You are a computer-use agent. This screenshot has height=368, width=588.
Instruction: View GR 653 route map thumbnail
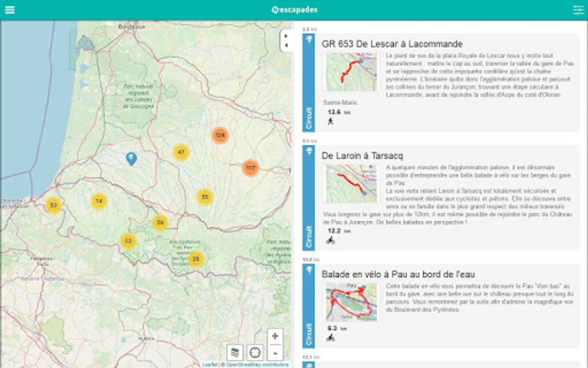351,72
